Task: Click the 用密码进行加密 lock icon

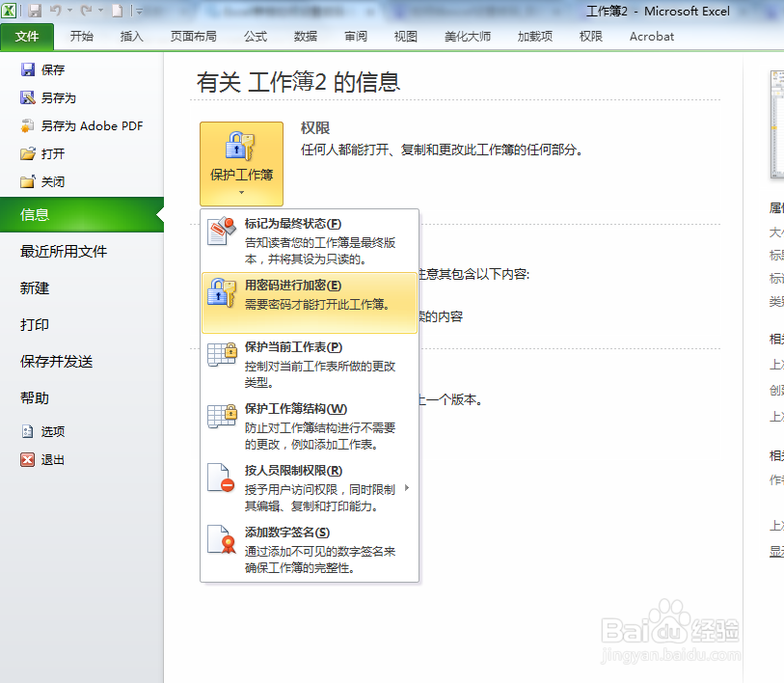Action: tap(222, 292)
